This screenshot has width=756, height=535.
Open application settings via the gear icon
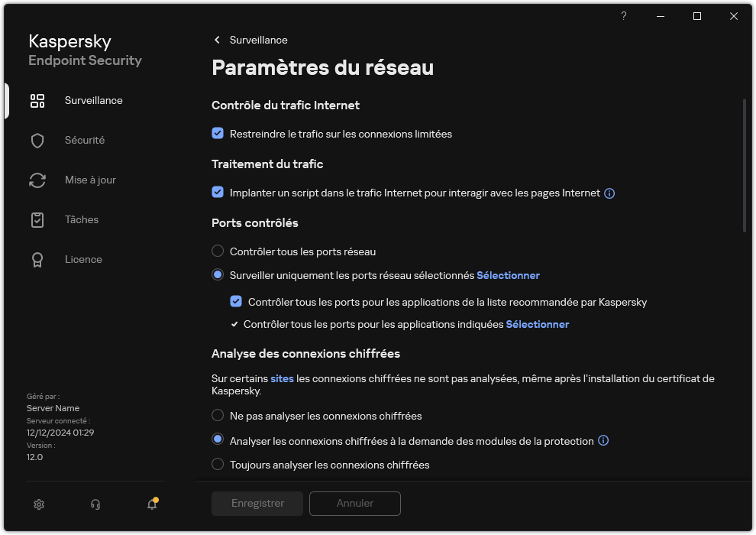click(x=38, y=504)
